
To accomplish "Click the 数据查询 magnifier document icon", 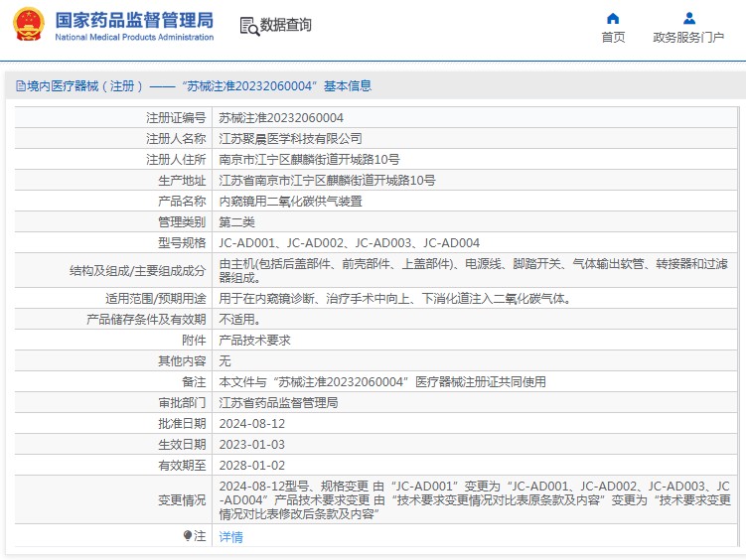I will 248,26.
